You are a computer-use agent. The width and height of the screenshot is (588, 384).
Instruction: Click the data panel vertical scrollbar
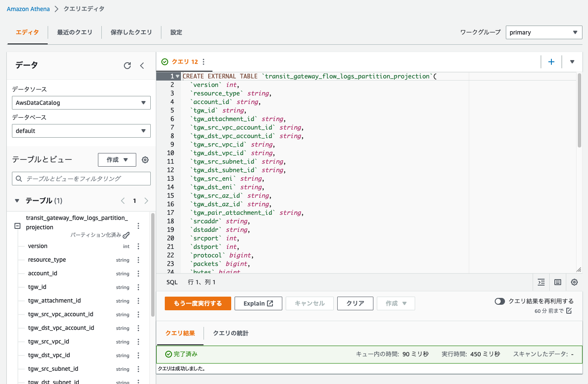pyautogui.click(x=153, y=264)
